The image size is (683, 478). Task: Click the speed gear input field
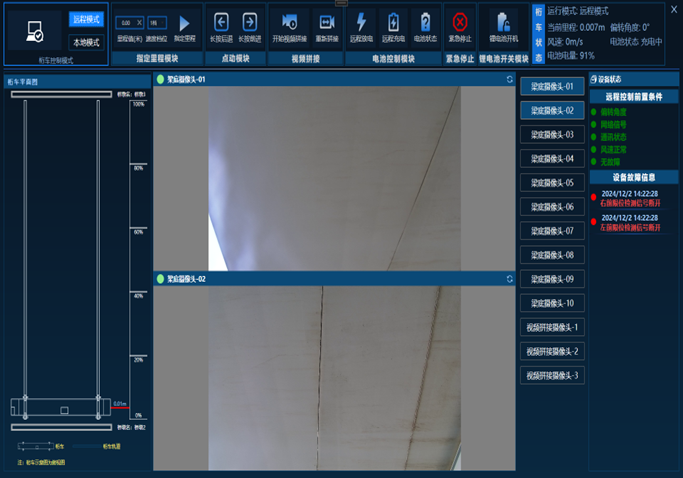point(156,22)
